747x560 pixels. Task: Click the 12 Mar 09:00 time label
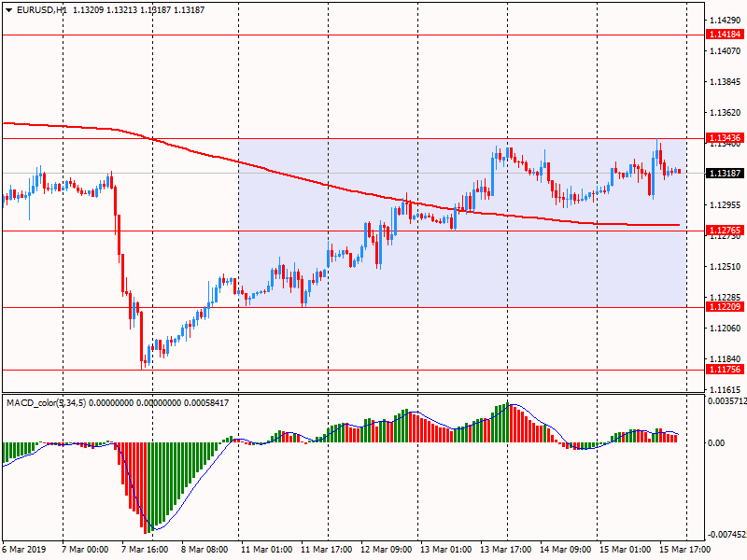tap(386, 549)
